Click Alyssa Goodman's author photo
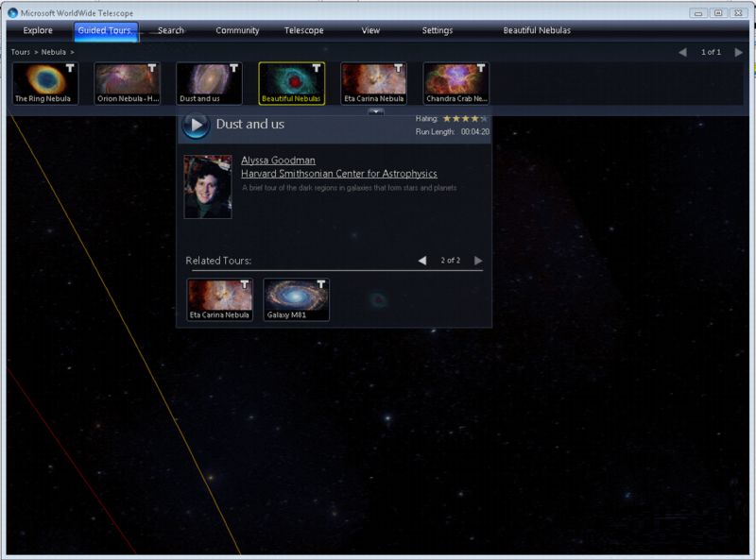756x560 pixels. (x=208, y=187)
